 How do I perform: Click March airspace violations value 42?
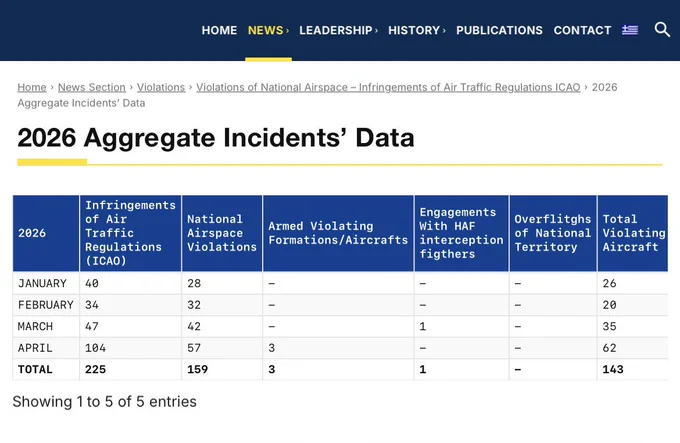(194, 326)
